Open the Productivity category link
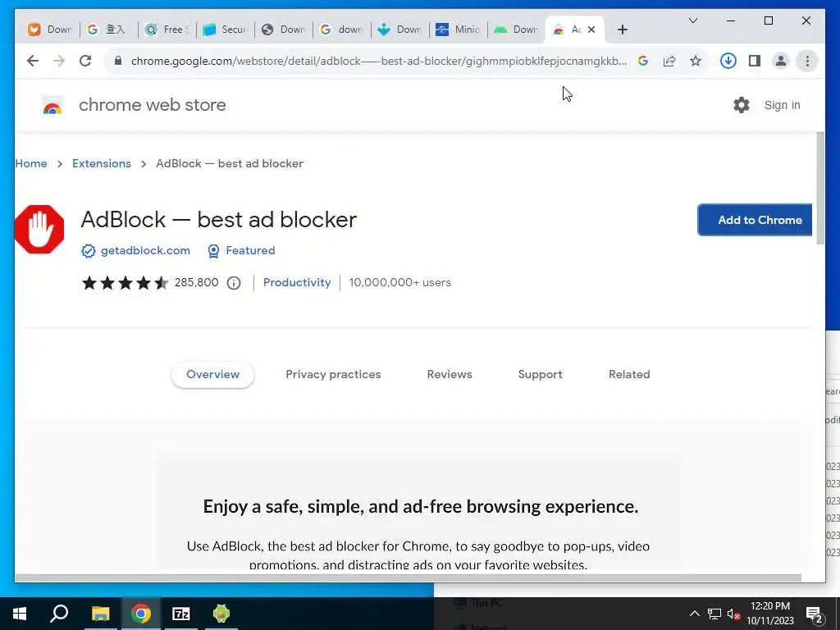840x630 pixels. [x=297, y=283]
